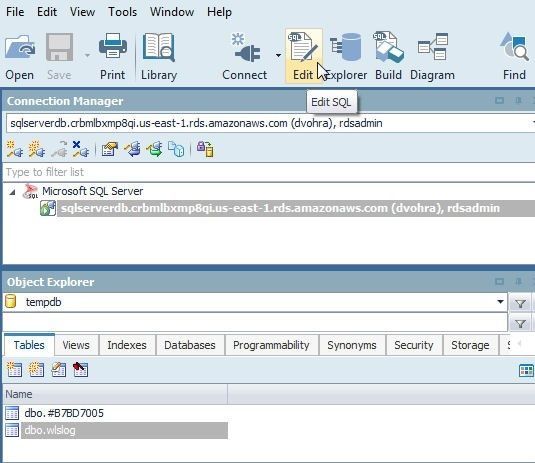Click the create table icon in Object Explorer

click(x=14, y=370)
